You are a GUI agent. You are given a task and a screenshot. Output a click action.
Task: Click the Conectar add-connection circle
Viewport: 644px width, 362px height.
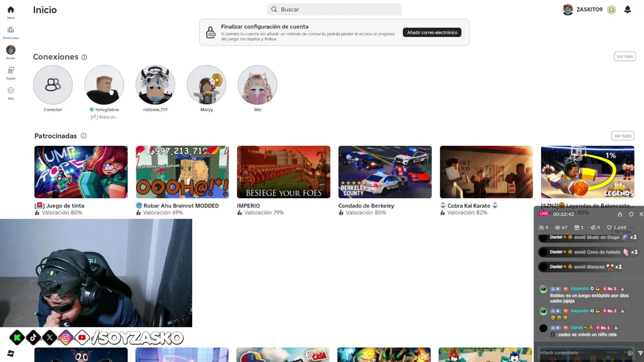point(53,84)
